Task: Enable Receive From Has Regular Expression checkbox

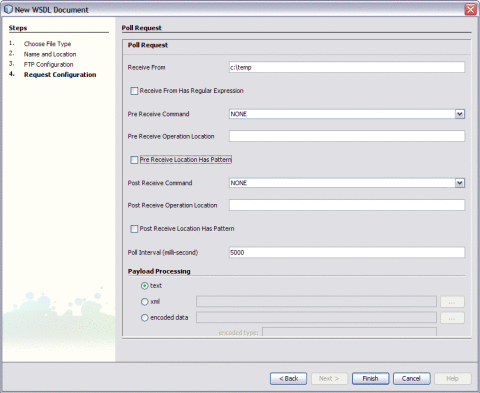Action: click(134, 91)
